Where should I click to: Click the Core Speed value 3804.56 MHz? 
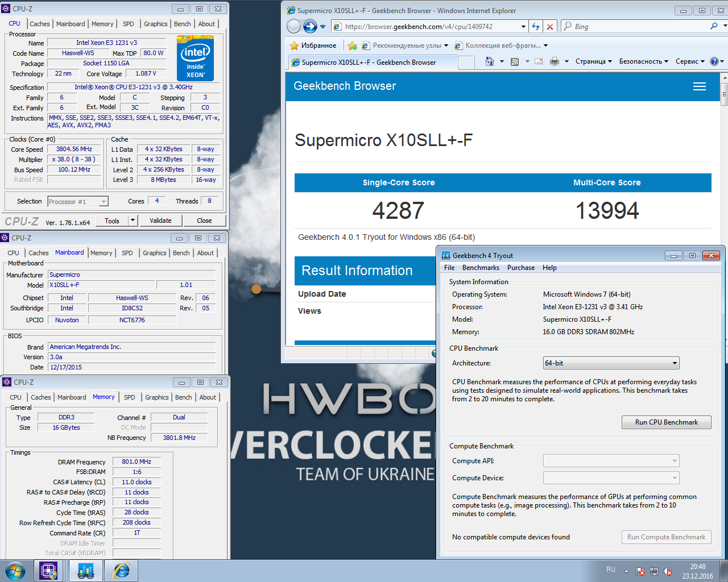[x=74, y=149]
